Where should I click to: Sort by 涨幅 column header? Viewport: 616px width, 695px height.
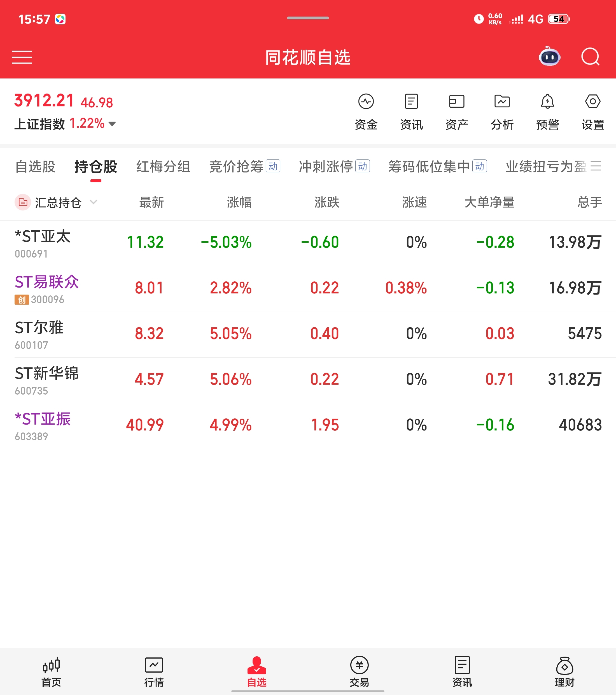(239, 202)
